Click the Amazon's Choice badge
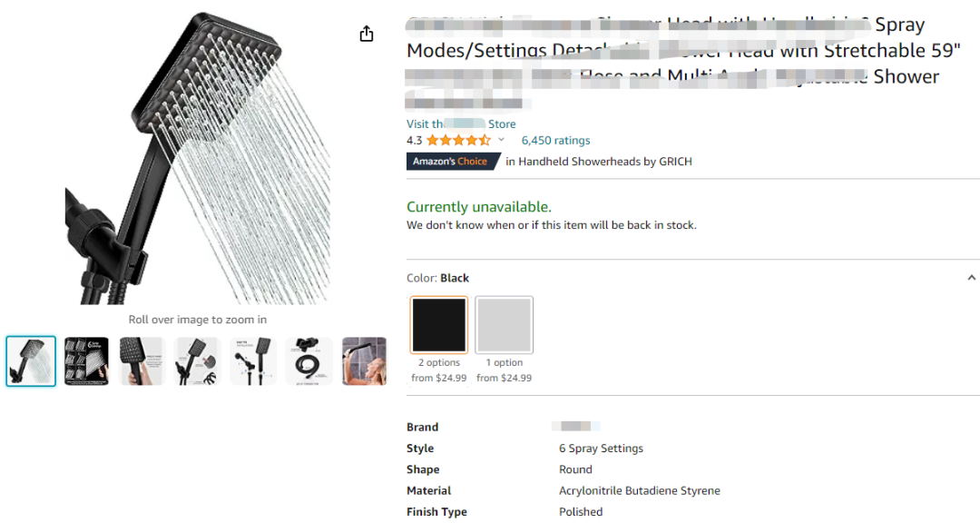The height and width of the screenshot is (523, 980). coord(450,162)
